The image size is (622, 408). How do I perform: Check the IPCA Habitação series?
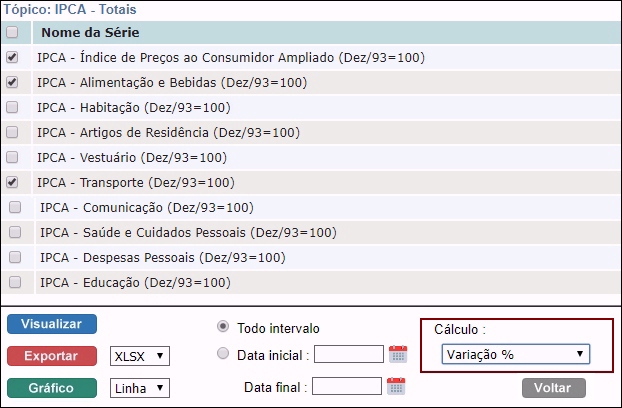12,107
